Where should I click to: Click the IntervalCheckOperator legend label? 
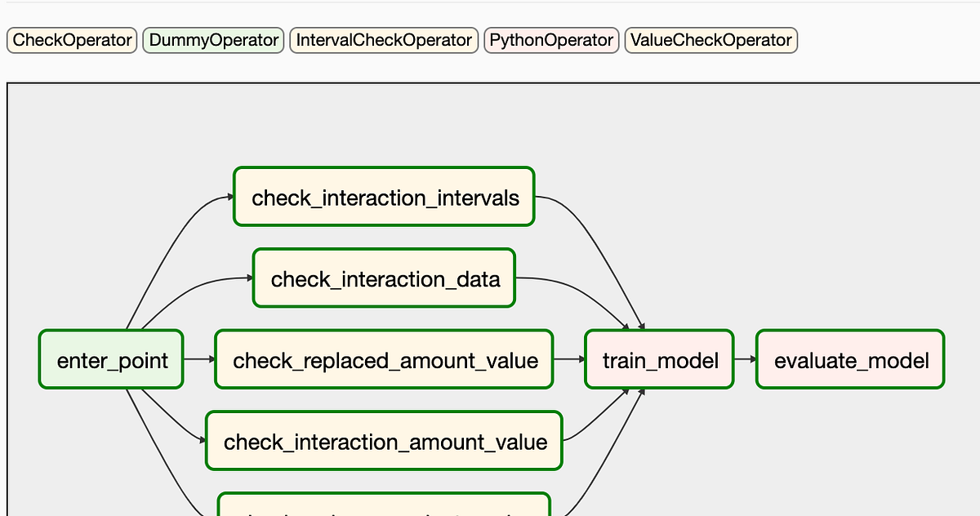pyautogui.click(x=383, y=39)
